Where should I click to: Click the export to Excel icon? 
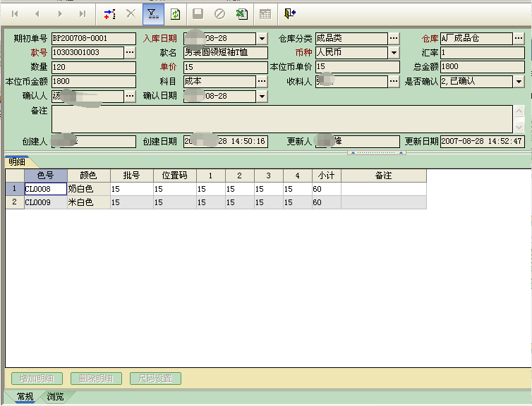(241, 13)
